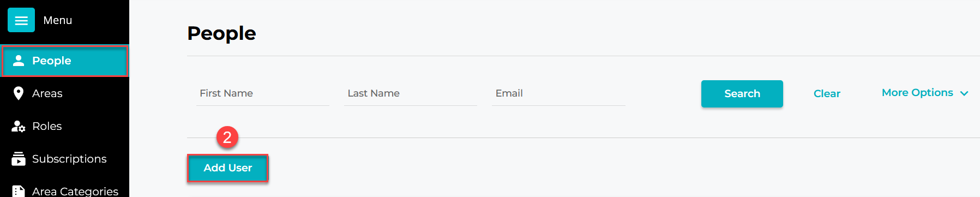980x197 pixels.
Task: Click the People person icon in sidebar
Action: 19,61
